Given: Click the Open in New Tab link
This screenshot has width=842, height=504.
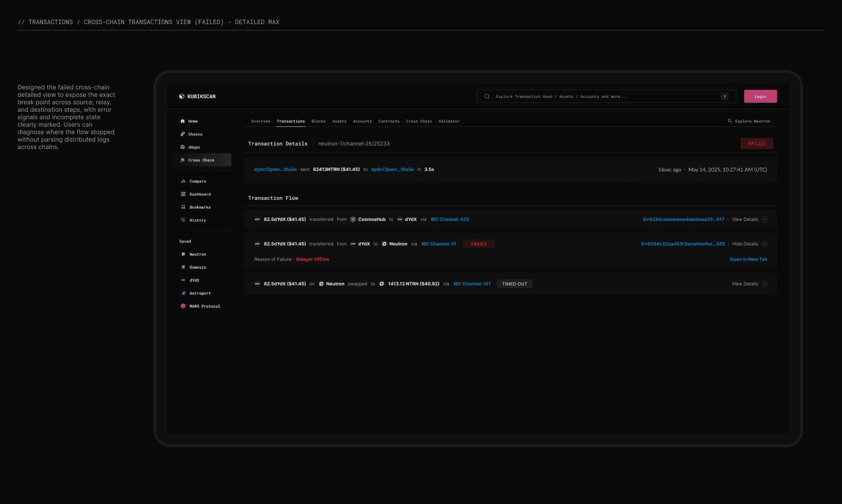Looking at the screenshot, I should [748, 259].
